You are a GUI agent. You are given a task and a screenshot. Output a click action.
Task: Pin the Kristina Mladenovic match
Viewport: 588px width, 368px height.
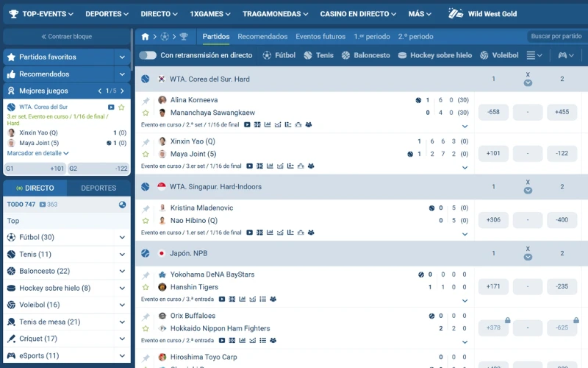tap(146, 208)
